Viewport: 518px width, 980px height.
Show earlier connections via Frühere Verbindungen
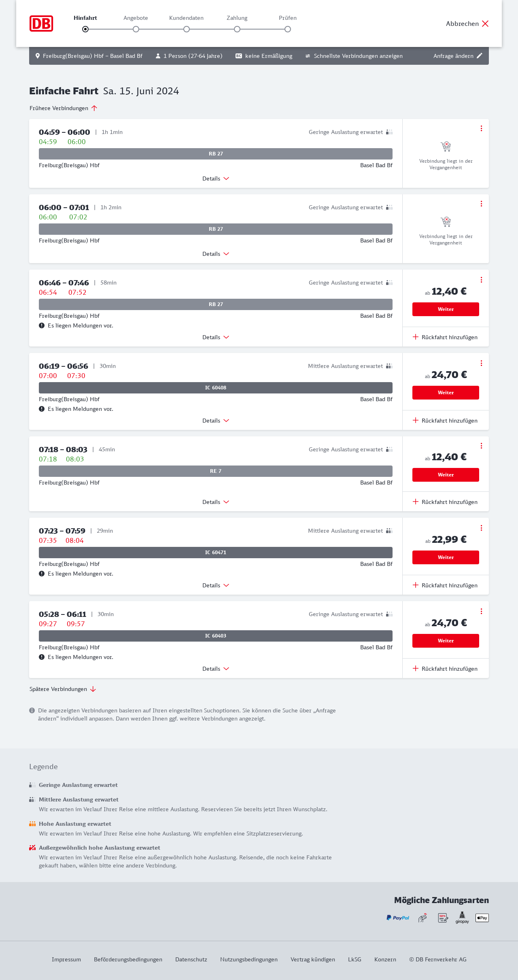click(x=63, y=108)
